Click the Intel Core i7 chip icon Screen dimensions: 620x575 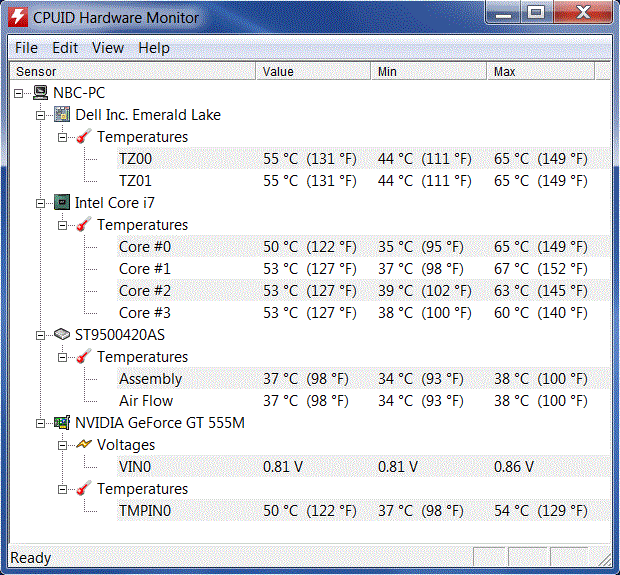pyautogui.click(x=62, y=202)
